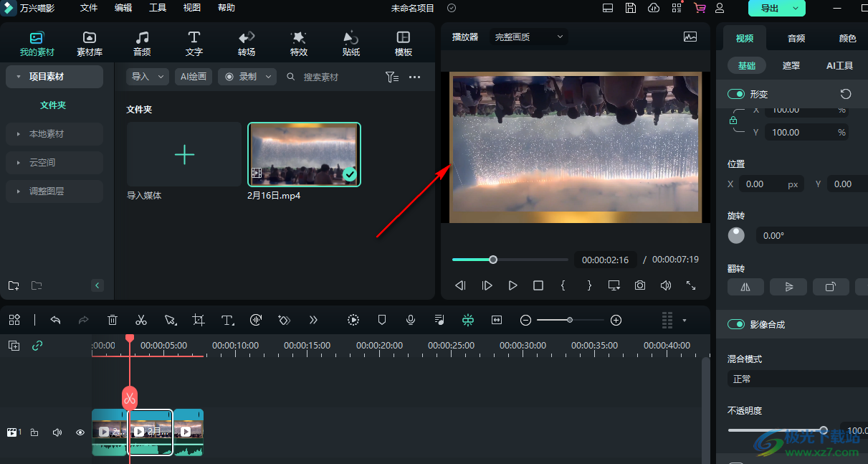This screenshot has width=868, height=464.
Task: Open the 特效 effects tab
Action: pos(299,43)
